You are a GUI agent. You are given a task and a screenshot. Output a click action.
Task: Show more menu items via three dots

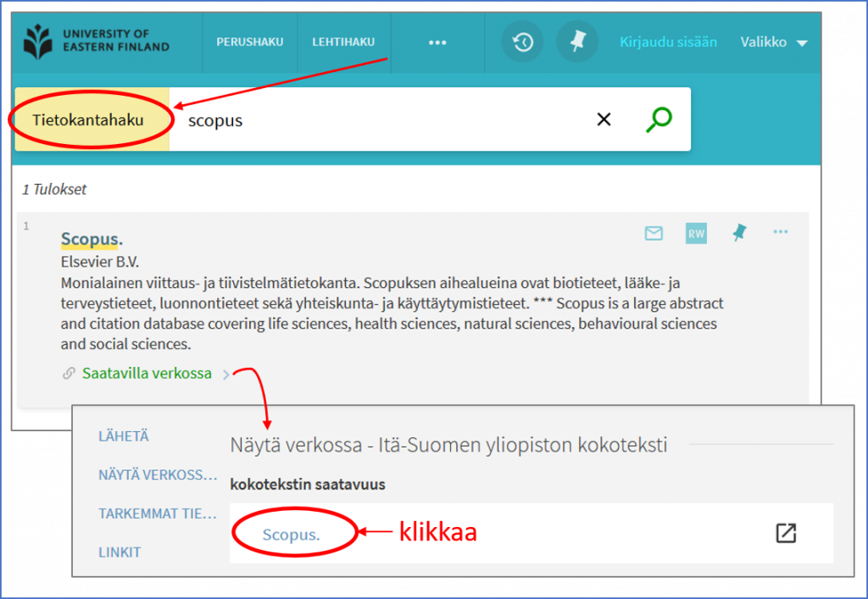(437, 42)
